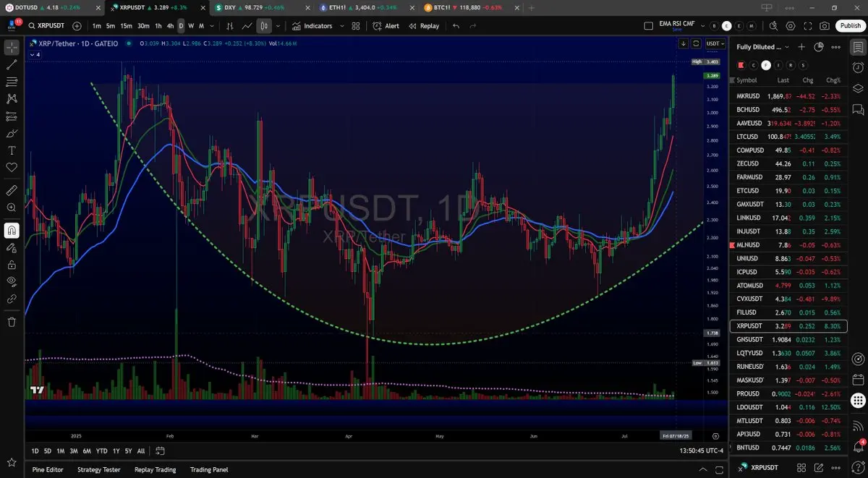This screenshot has height=478, width=868.
Task: Select the LDOUSDT watchlist row
Action: [x=788, y=407]
